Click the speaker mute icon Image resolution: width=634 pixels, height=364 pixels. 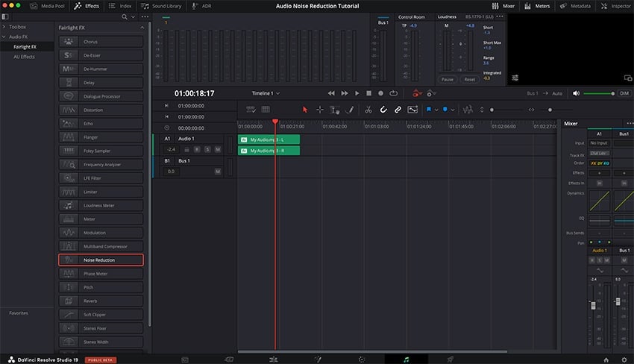tap(576, 93)
